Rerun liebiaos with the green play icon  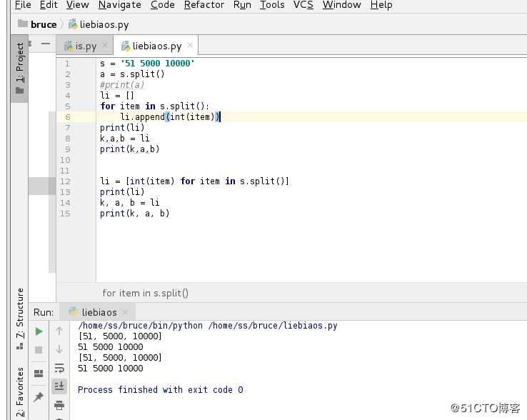(x=39, y=331)
